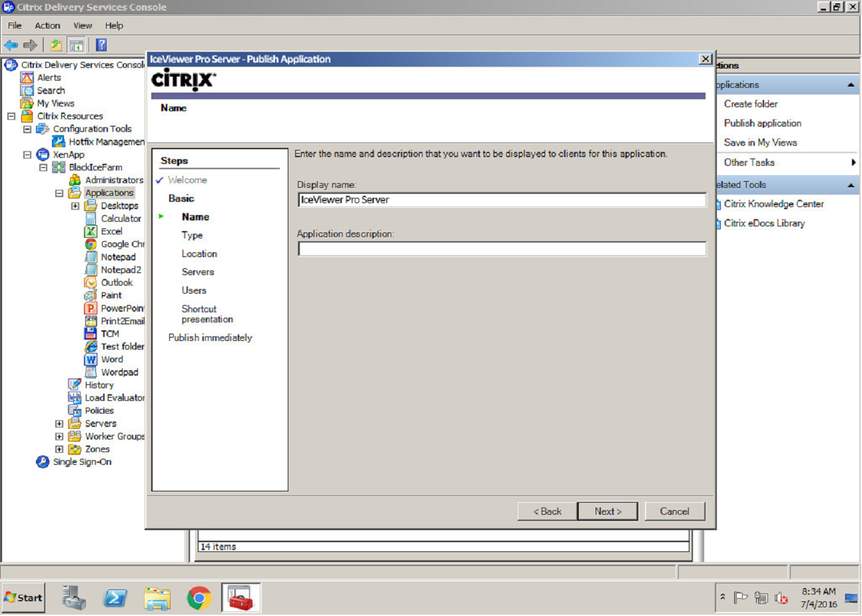The height and width of the screenshot is (616, 862).
Task: Click the Application description text field
Action: pyautogui.click(x=502, y=249)
